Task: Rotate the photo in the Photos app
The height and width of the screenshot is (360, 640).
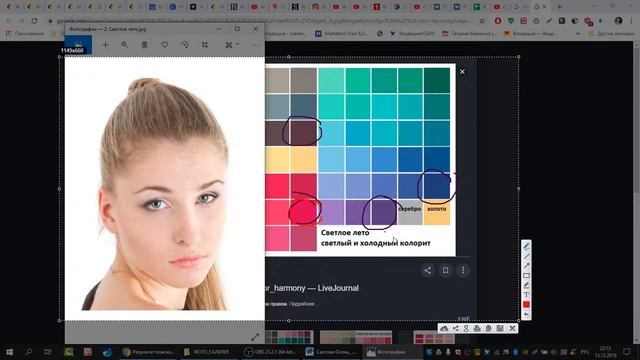Action: click(x=184, y=44)
